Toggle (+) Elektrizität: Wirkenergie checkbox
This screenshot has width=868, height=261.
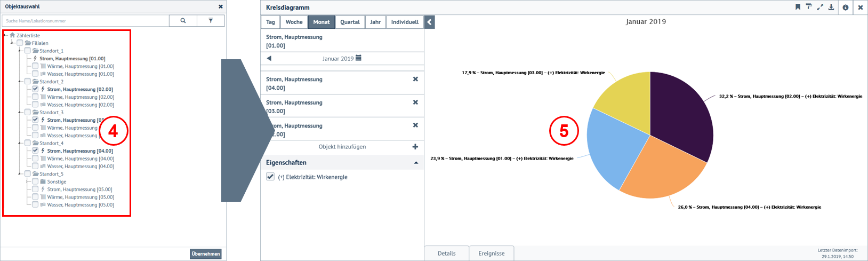point(270,177)
